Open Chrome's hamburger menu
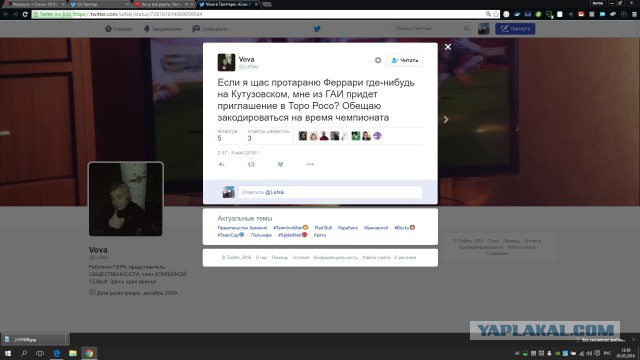640x360 pixels. pos(634,14)
